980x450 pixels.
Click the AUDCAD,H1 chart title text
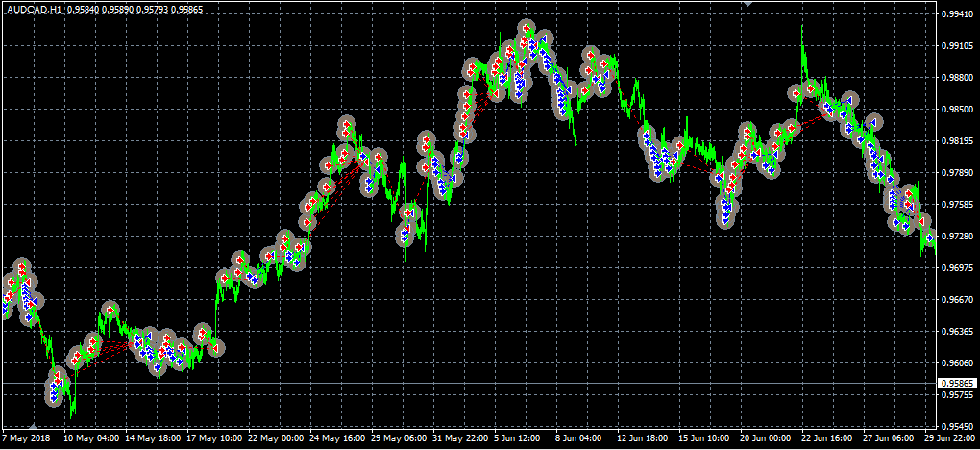tap(33, 12)
